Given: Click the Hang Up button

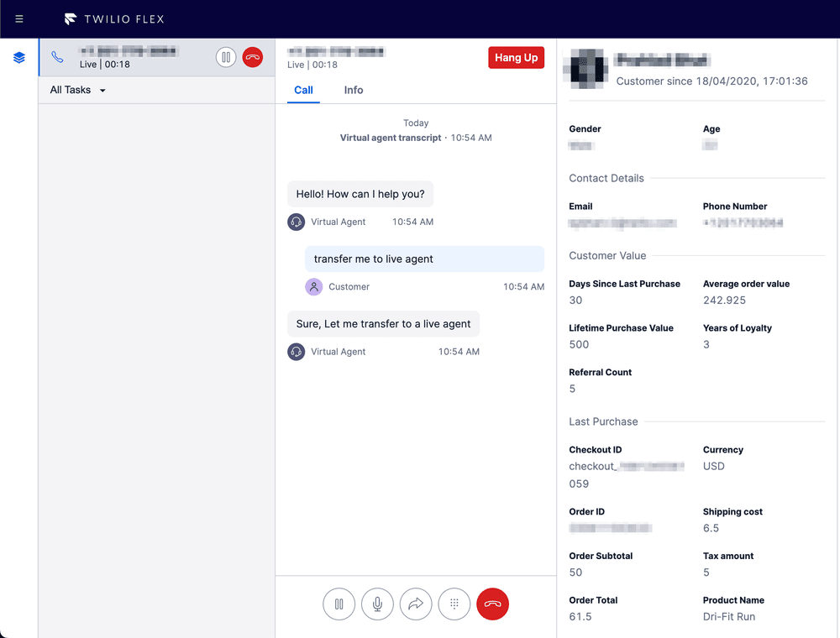Looking at the screenshot, I should coord(516,57).
